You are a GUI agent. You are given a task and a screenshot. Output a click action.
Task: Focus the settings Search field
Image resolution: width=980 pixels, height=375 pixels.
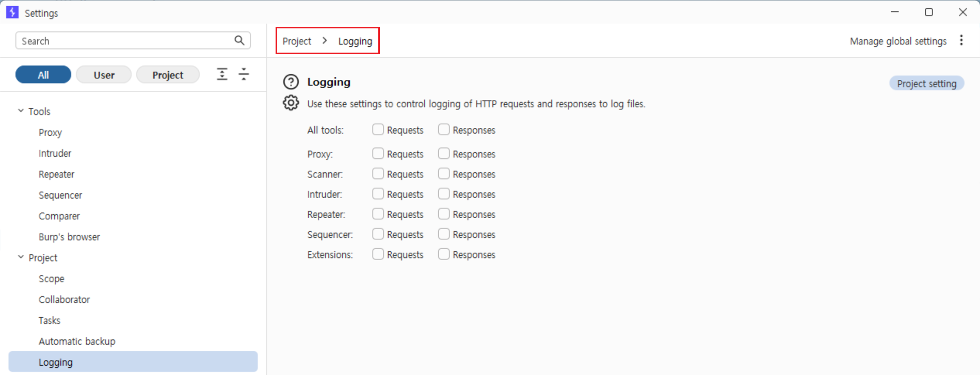click(x=133, y=41)
